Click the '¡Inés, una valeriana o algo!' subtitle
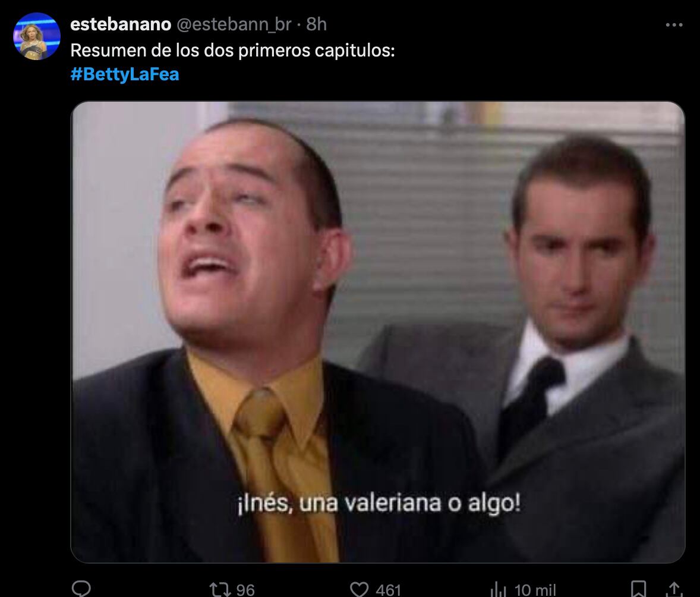700x597 pixels. pyautogui.click(x=379, y=504)
